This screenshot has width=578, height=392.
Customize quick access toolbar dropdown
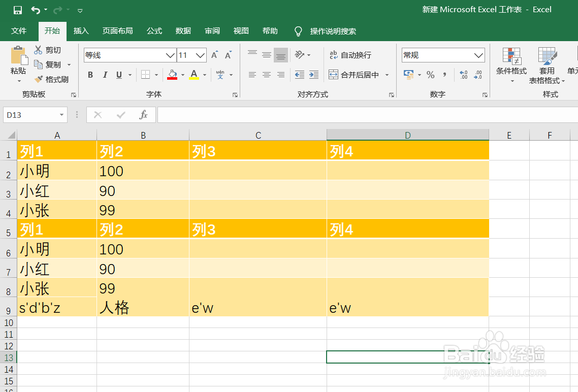pyautogui.click(x=80, y=11)
